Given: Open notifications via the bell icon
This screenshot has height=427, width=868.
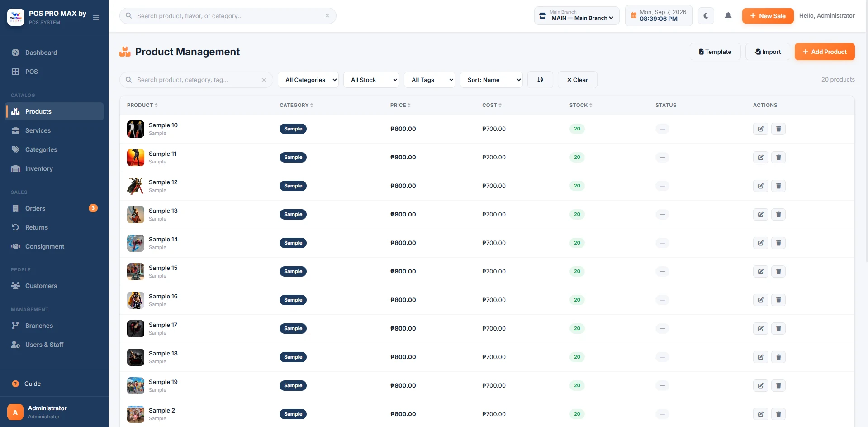Looking at the screenshot, I should pos(728,16).
